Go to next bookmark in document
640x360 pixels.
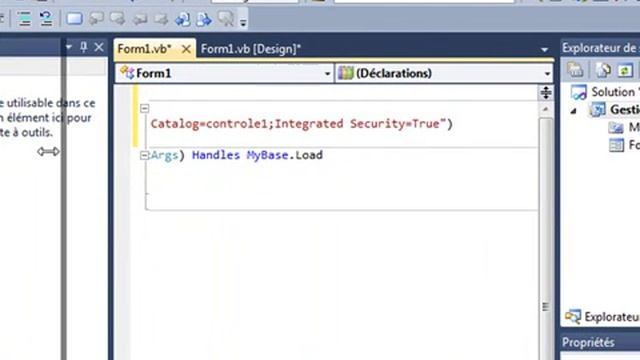204,19
